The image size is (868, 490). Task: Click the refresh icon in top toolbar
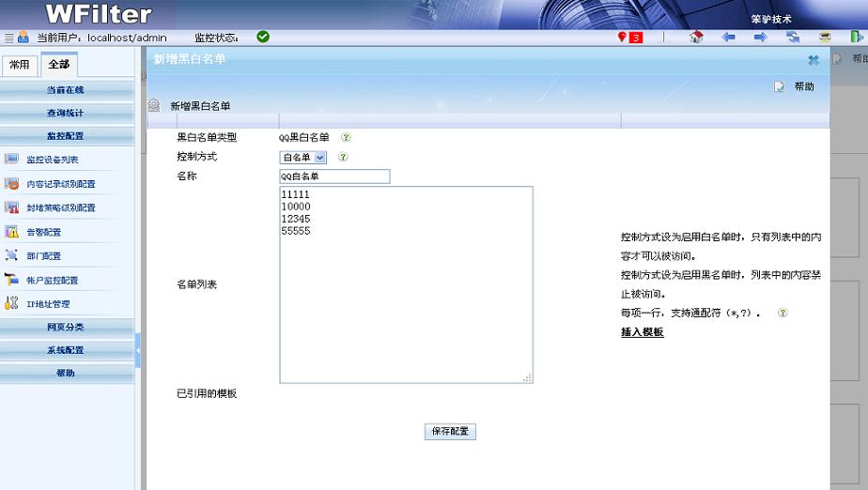[x=793, y=38]
